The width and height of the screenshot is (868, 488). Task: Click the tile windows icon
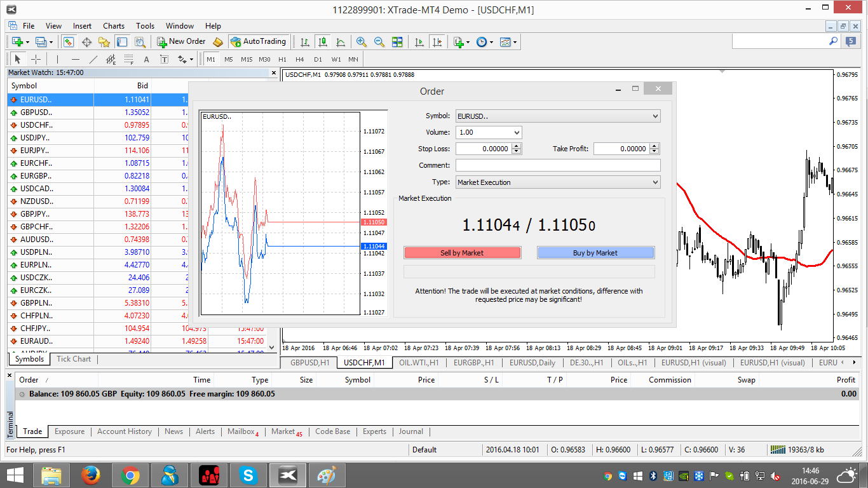(x=397, y=42)
